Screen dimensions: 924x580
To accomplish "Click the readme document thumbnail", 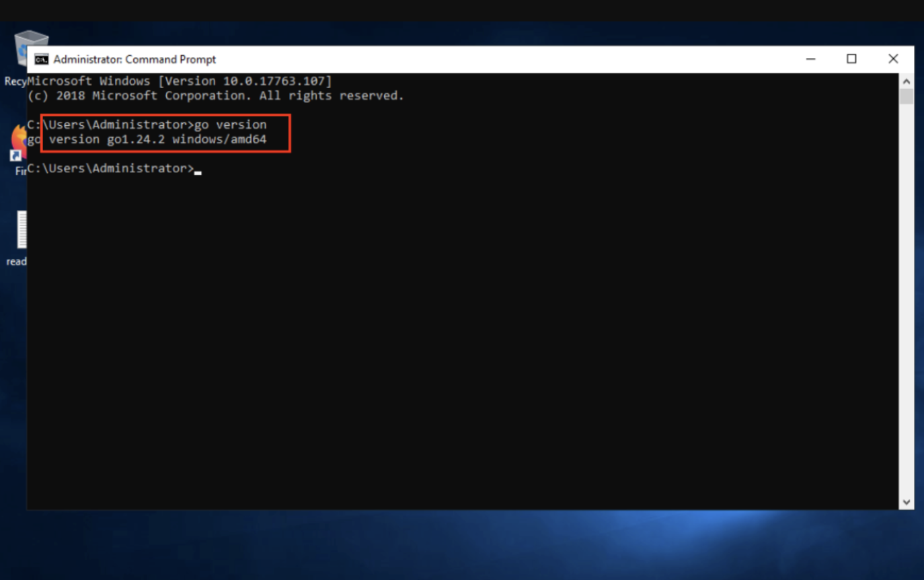I will point(22,229).
